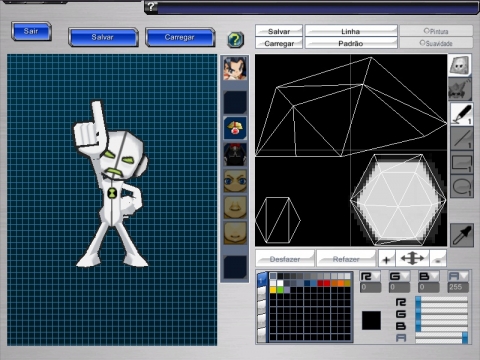Image resolution: width=480 pixels, height=360 pixels.
Task: Click the empty slot at the bottom of the parts list
Action: click(235, 267)
